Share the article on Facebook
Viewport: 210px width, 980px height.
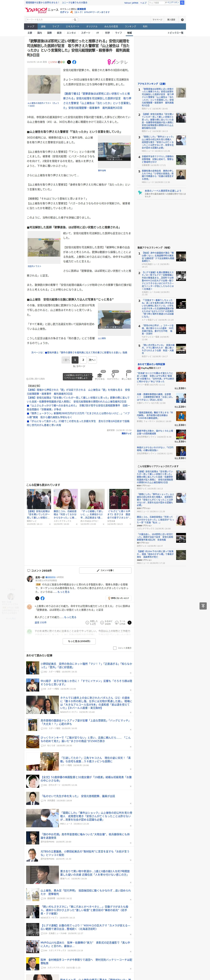(74, 62)
